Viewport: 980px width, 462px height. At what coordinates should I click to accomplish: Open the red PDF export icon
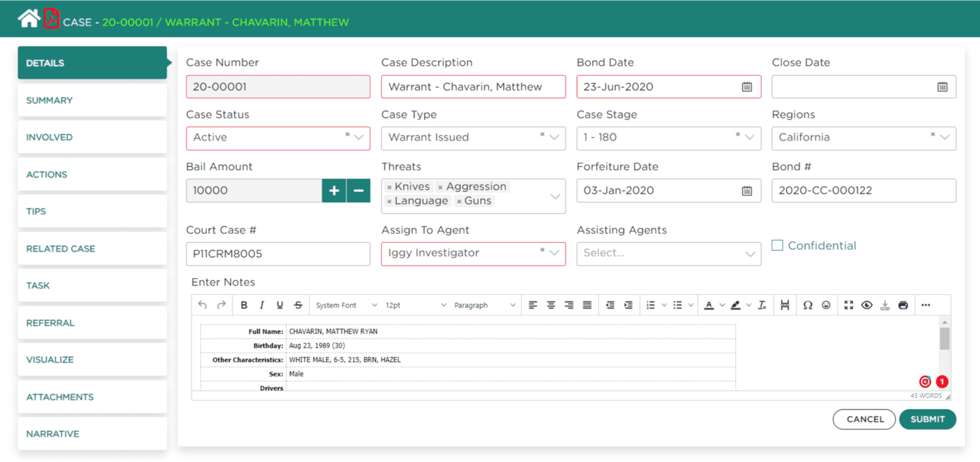52,18
